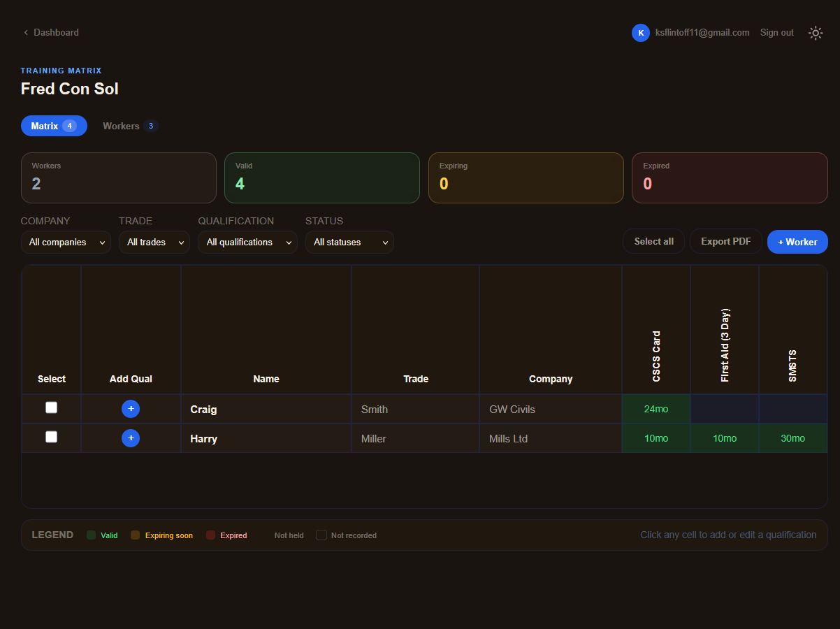Go back to Dashboard
This screenshot has height=629, width=840.
(x=51, y=32)
